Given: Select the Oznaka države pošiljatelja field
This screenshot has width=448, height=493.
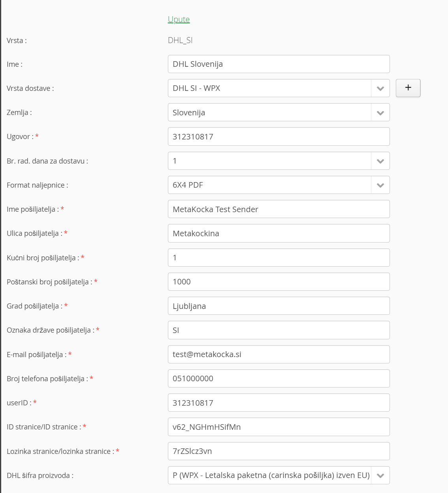Looking at the screenshot, I should (279, 330).
